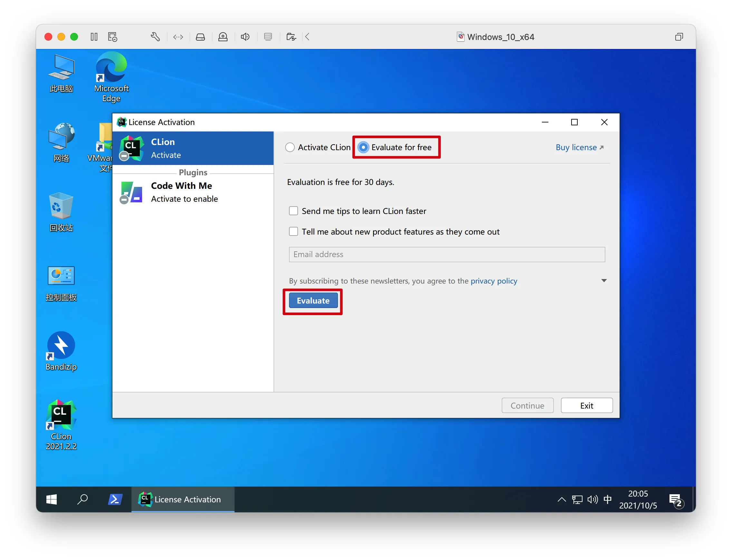Pause the virtual machine from toolbar
Viewport: 732px width, 560px height.
pyautogui.click(x=94, y=37)
